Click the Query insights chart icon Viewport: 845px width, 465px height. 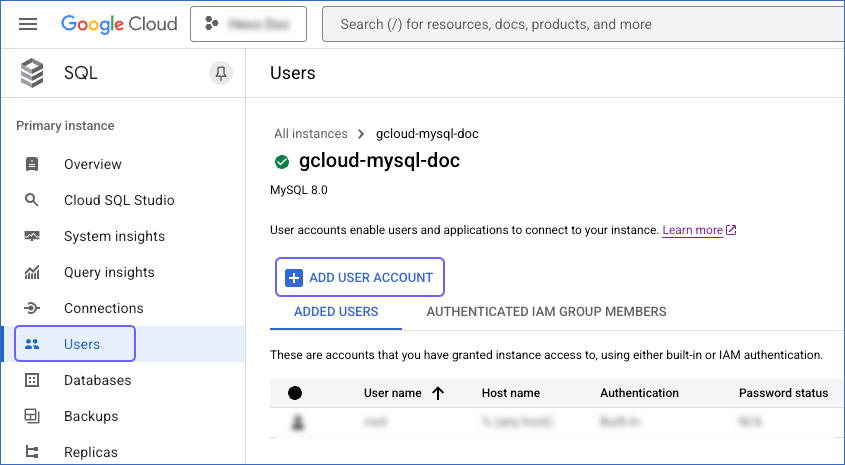point(32,272)
